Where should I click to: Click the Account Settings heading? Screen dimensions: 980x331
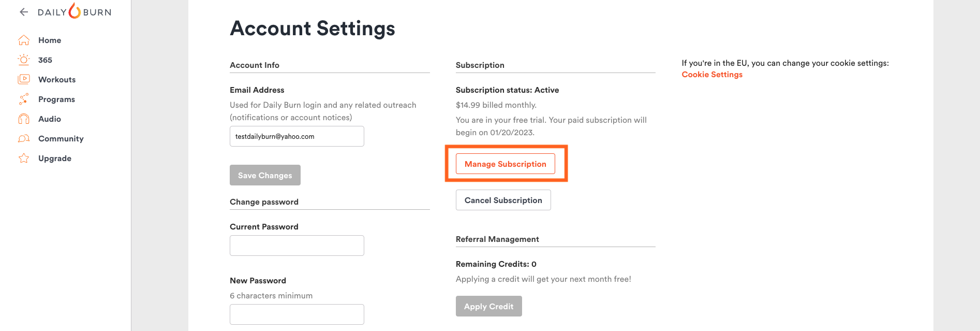(x=313, y=28)
